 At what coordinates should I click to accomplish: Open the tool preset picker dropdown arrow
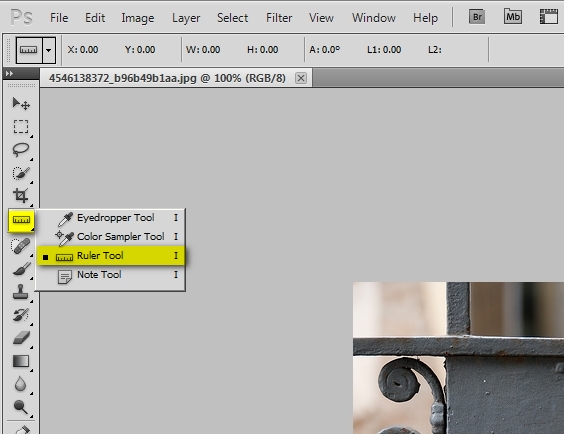click(x=49, y=50)
